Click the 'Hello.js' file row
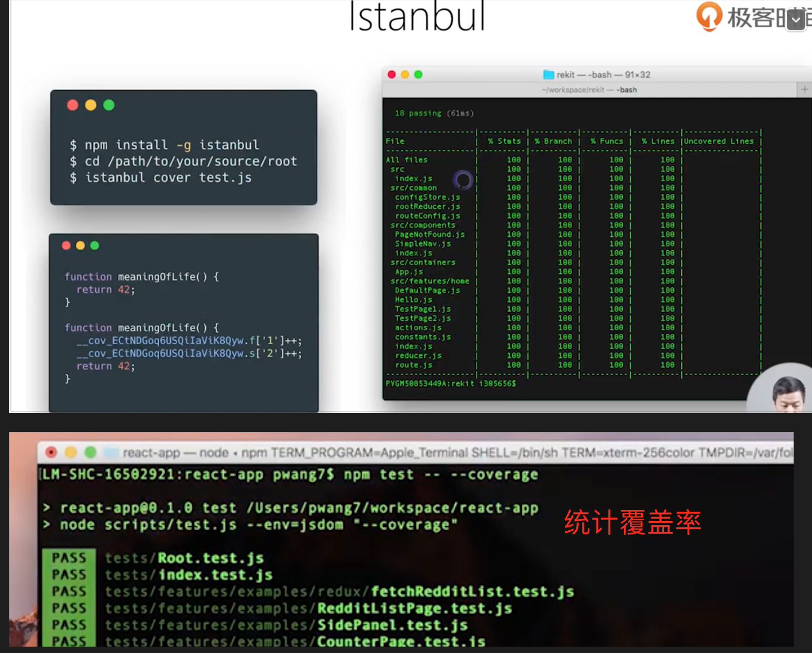812x653 pixels. [x=414, y=300]
